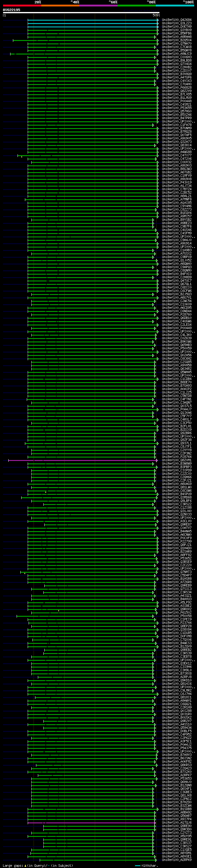Select the hit label UniRef100_P28764
This screenshot has height=868, width=197.
(x=177, y=457)
